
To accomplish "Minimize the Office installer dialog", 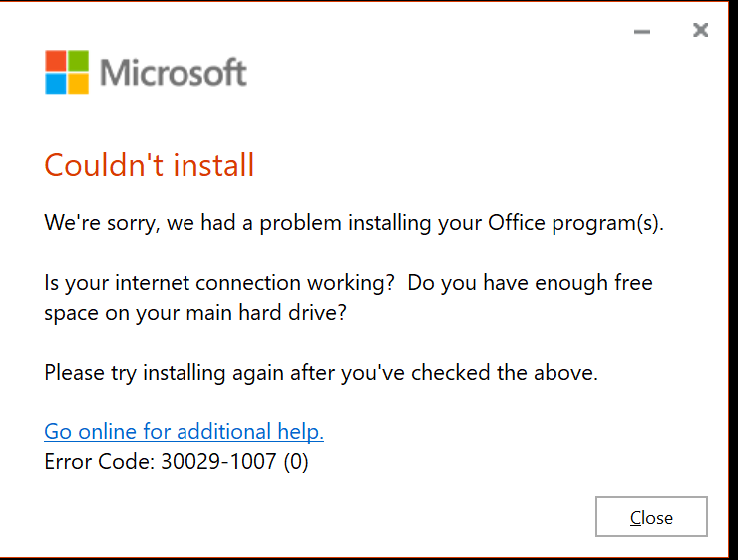I will pyautogui.click(x=642, y=32).
